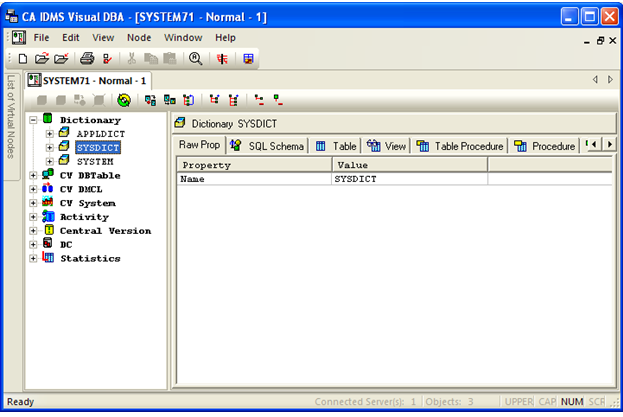Expand the Central Version node

click(33, 231)
